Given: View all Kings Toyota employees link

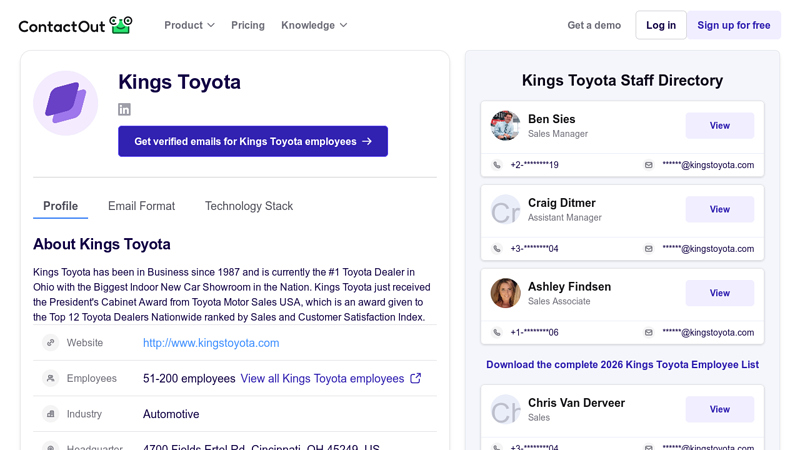Looking at the screenshot, I should (x=322, y=379).
